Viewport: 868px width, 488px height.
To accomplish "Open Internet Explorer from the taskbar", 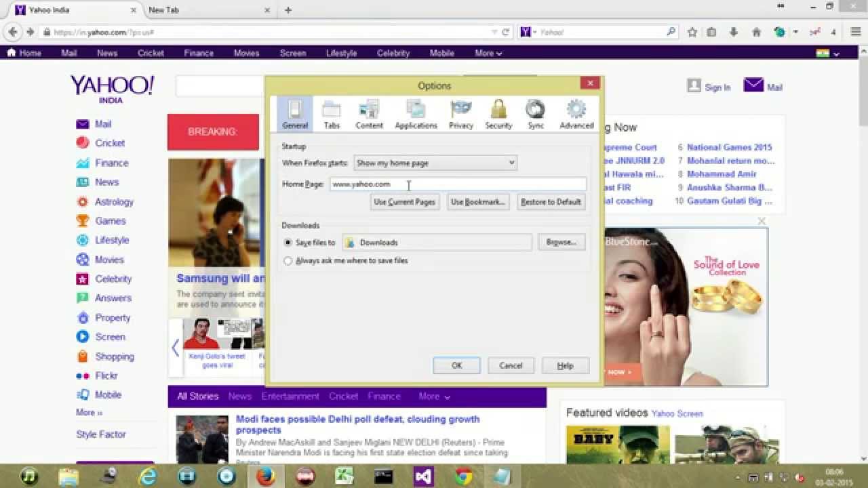I will coord(148,476).
